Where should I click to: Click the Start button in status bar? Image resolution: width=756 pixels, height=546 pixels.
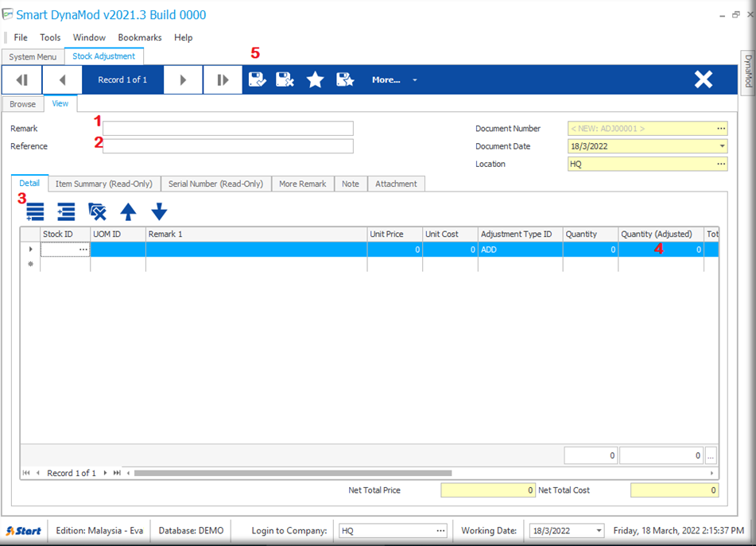(x=24, y=531)
